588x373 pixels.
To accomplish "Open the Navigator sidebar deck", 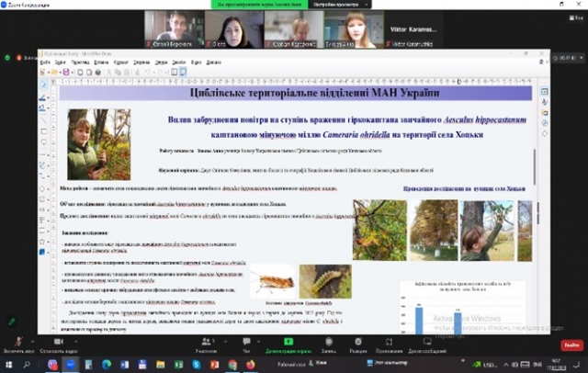I will (x=545, y=123).
